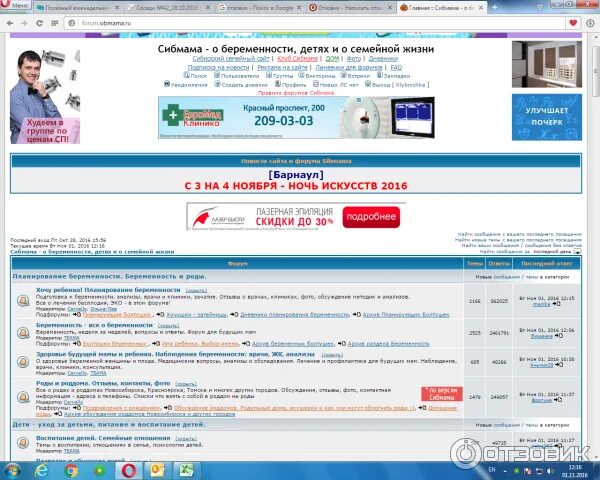
Task: Click the ЕвроМед Клиника banner
Action: 296,117
